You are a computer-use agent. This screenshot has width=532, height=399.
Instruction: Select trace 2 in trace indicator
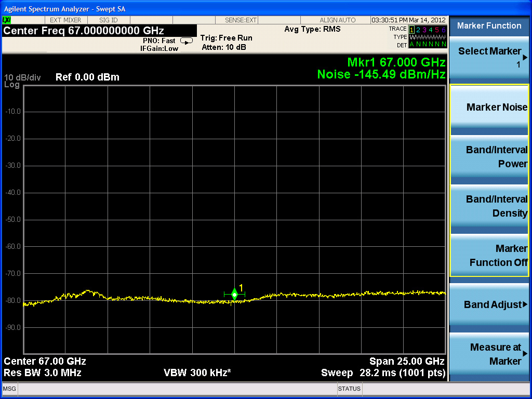419,30
